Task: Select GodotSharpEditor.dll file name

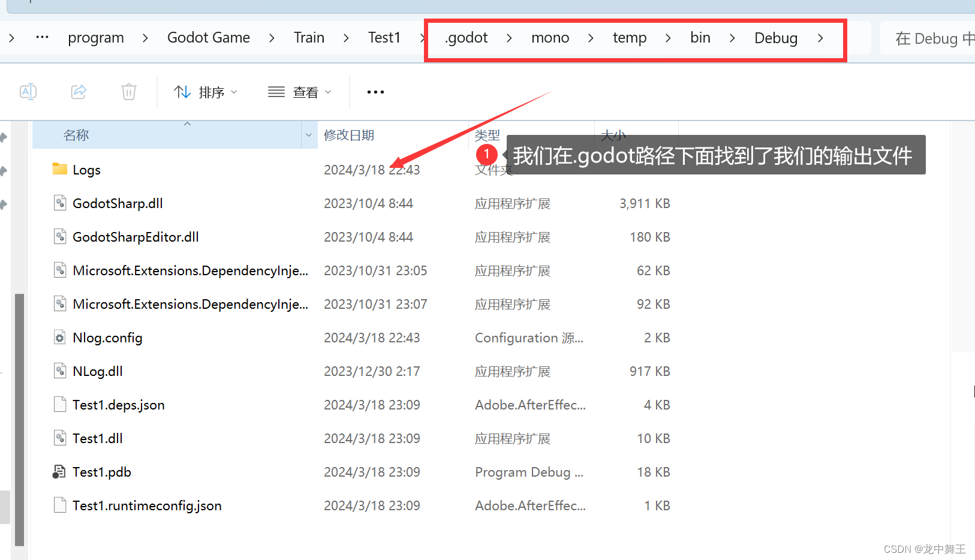Action: (x=136, y=237)
